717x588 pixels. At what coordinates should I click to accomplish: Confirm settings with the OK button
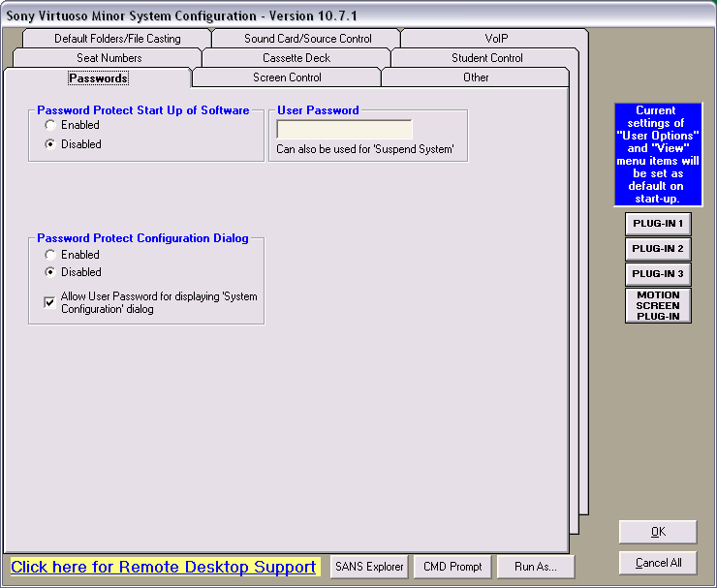coord(658,532)
